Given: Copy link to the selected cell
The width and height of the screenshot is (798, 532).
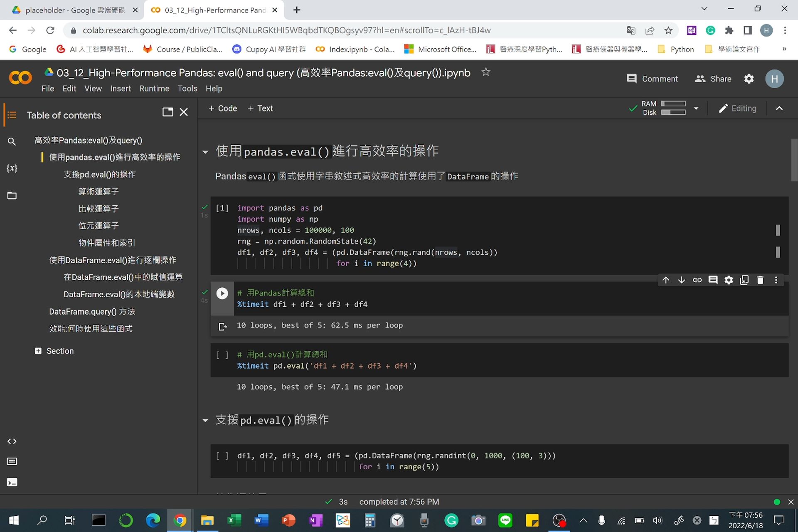Looking at the screenshot, I should click(x=697, y=280).
